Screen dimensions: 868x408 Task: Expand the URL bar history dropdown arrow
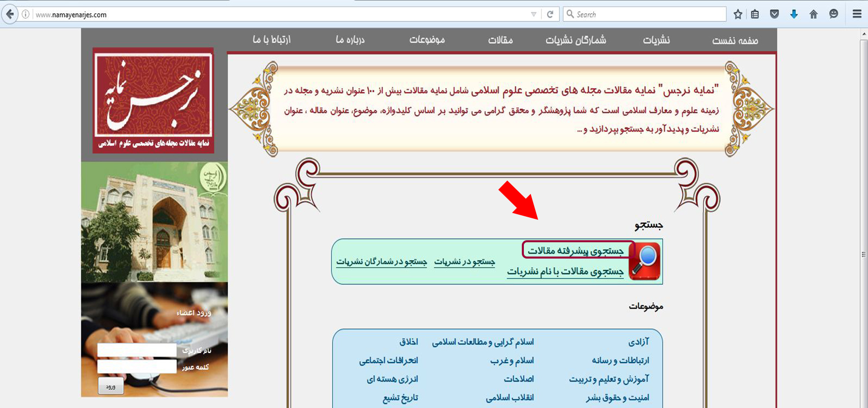pos(534,14)
